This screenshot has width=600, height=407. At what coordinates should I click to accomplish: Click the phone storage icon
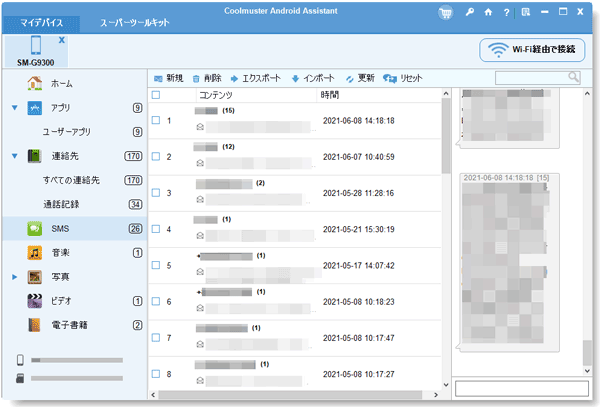point(20,360)
